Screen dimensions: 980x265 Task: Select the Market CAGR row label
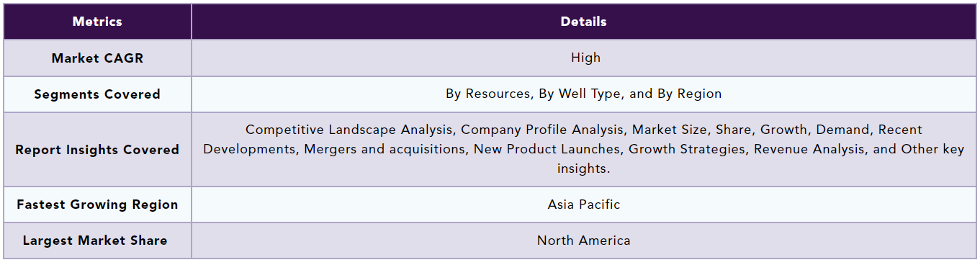tap(97, 58)
